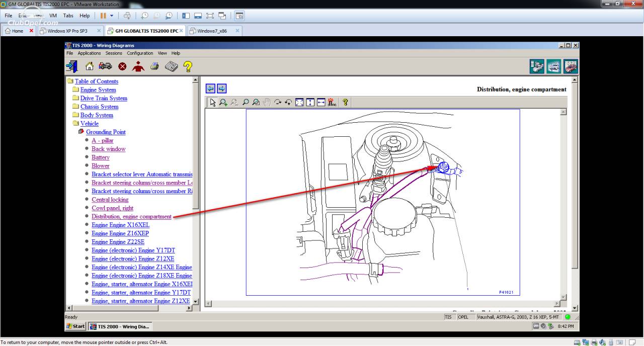This screenshot has height=346, width=644.
Task: Click the contents pane scroll down arrow
Action: [196, 302]
